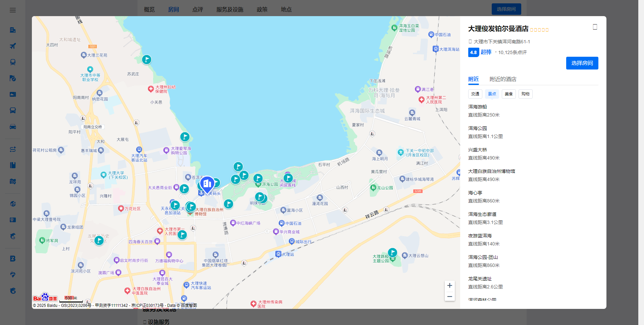The image size is (644, 325).
Task: Click the car rental sidebar icon
Action: tap(13, 127)
